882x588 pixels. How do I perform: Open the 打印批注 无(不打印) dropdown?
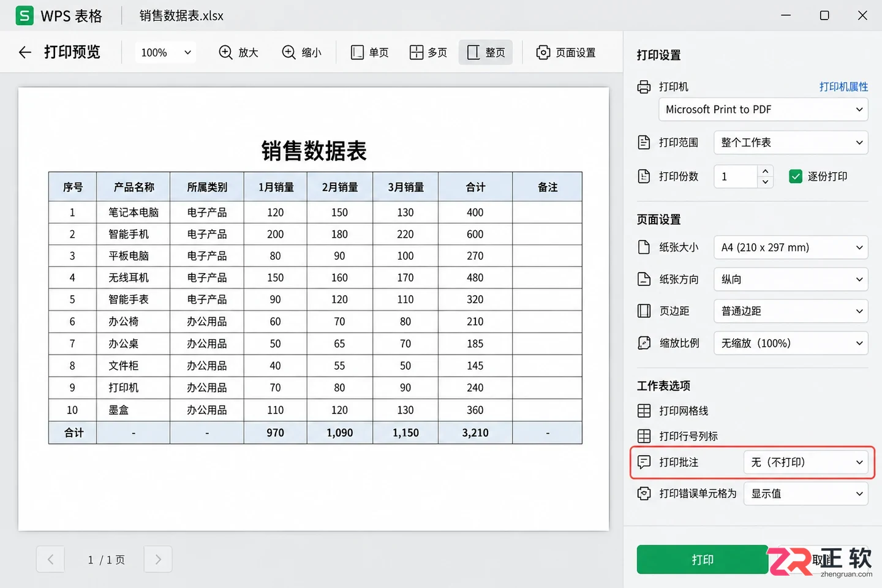(x=805, y=462)
